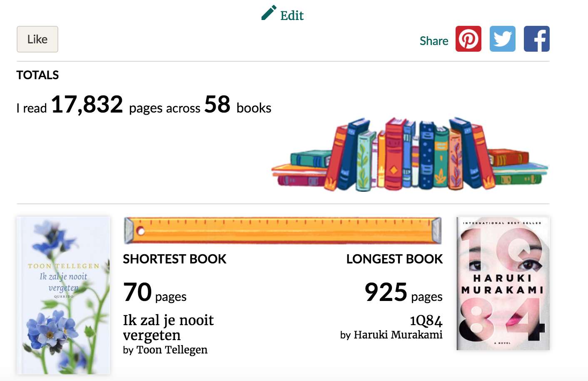Open Ik zal je nooit vergeten cover
This screenshot has height=381, width=588.
(x=63, y=295)
